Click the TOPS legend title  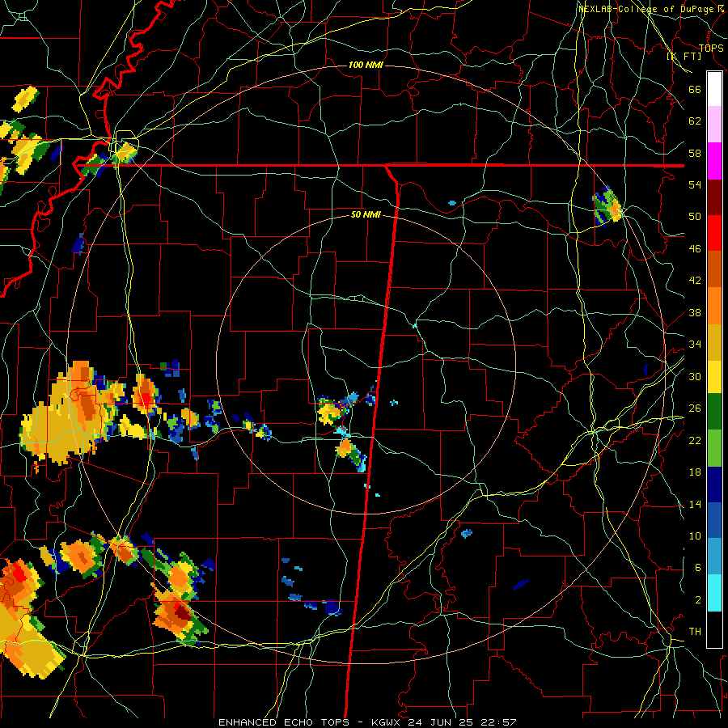pos(711,49)
